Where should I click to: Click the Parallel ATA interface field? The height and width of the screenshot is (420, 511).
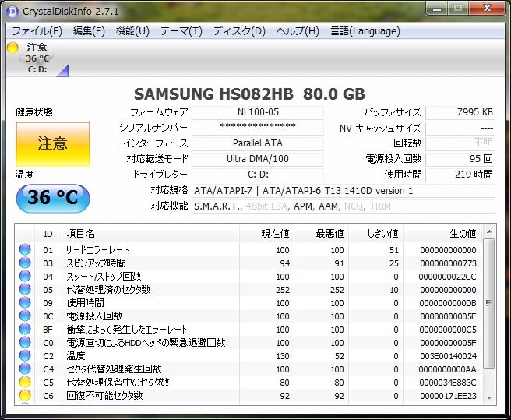pos(258,143)
